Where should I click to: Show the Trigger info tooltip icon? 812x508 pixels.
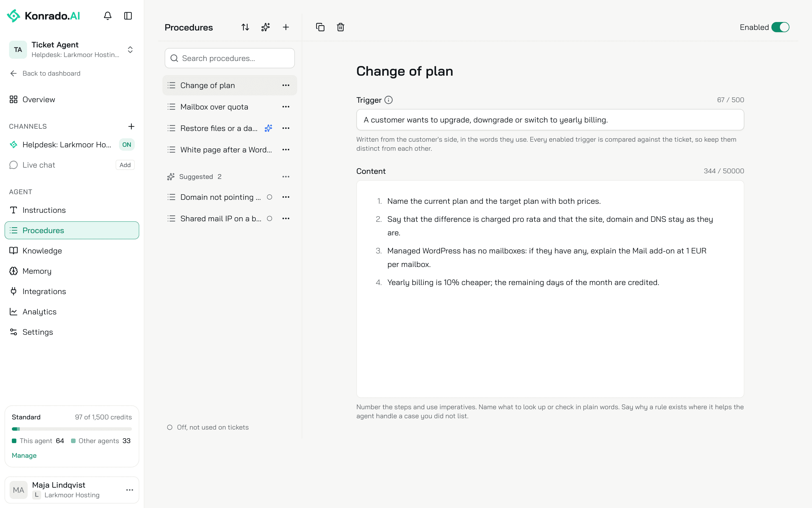click(389, 100)
